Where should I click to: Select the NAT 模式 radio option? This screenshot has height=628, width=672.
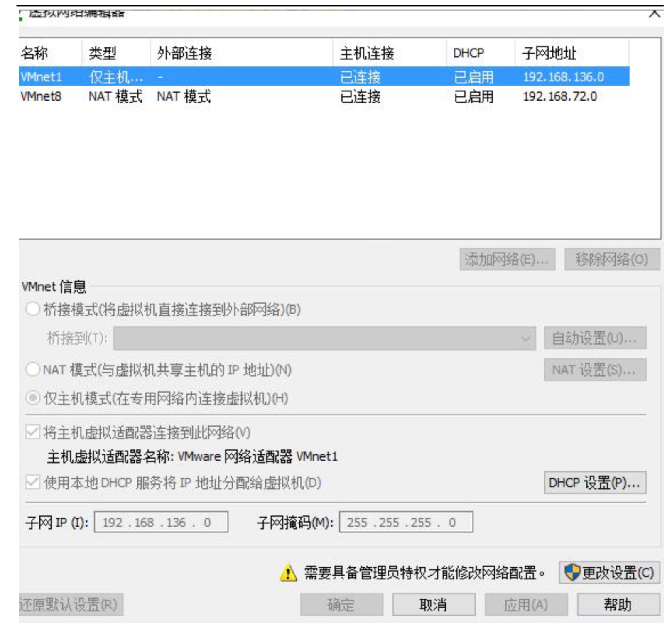(x=33, y=369)
